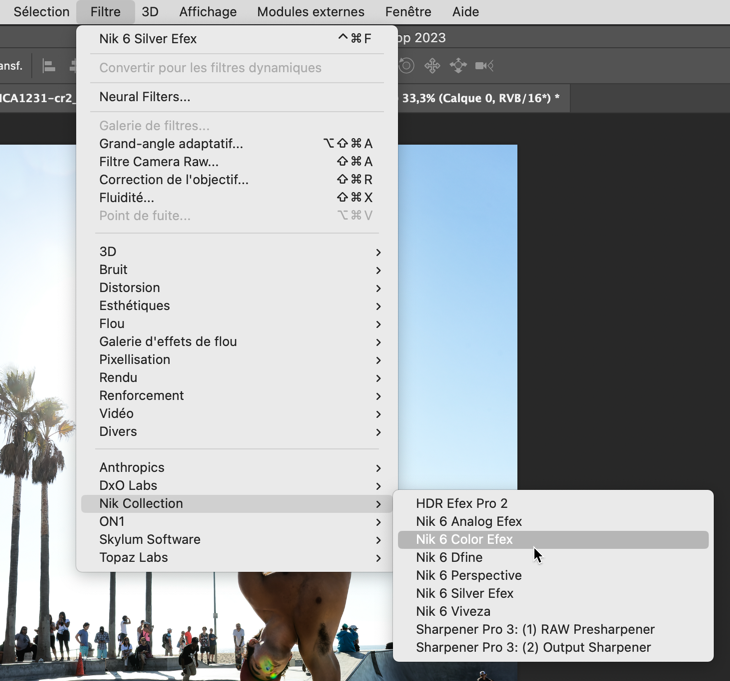This screenshot has height=681, width=730.
Task: Open Filtre Camera Raw...
Action: [x=237, y=162]
